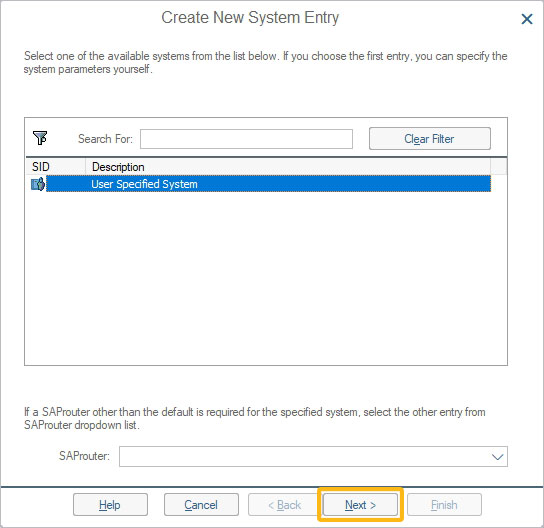Screen dimensions: 544x528
Task: Click the "Search For:" label
Action: [105, 139]
